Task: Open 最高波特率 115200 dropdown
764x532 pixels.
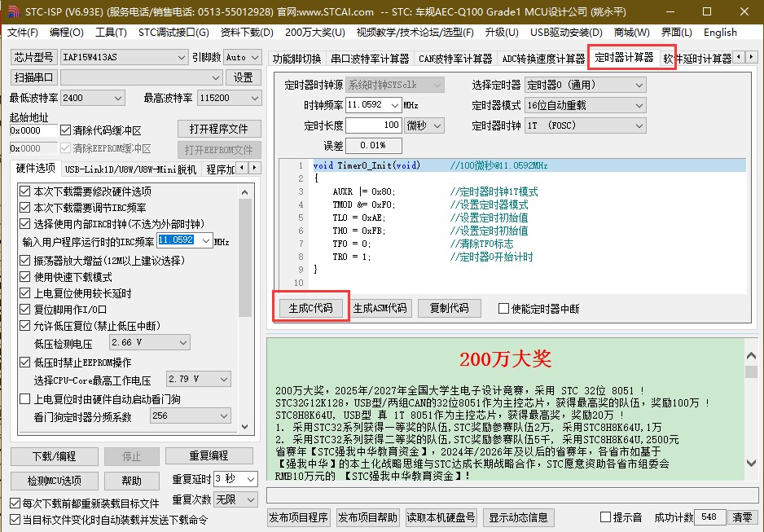Action: pyautogui.click(x=229, y=98)
